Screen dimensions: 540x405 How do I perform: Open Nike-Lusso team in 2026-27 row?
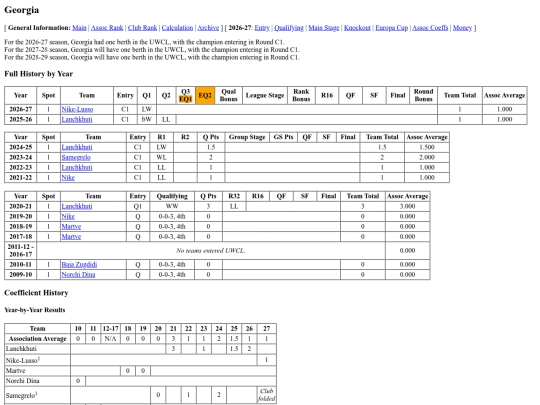[x=77, y=109]
